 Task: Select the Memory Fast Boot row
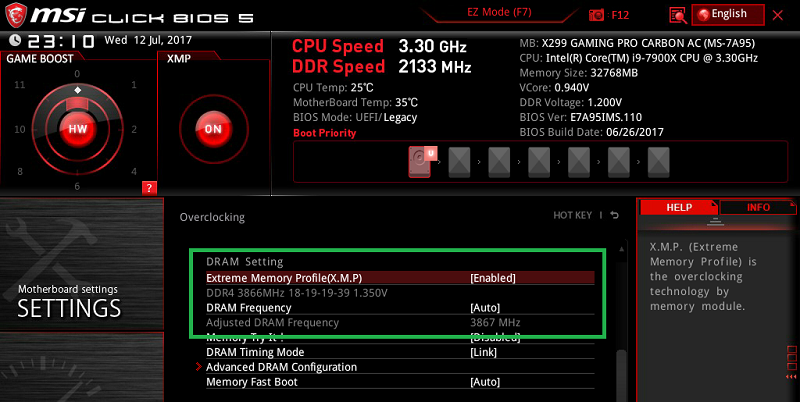pos(400,382)
